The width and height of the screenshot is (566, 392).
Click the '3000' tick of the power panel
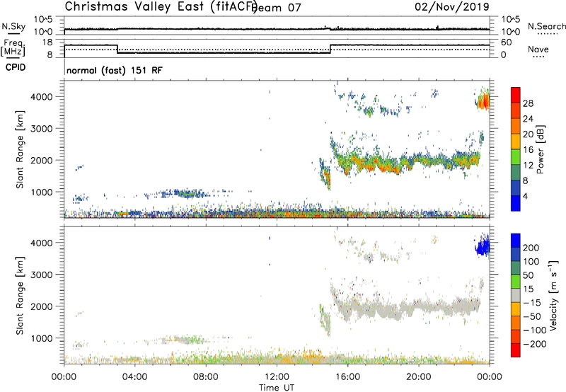tap(42, 129)
